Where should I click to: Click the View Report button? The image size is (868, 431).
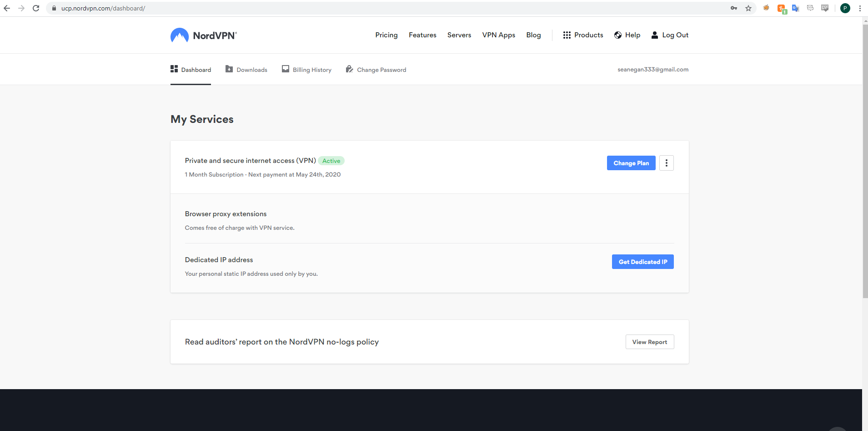(x=650, y=342)
